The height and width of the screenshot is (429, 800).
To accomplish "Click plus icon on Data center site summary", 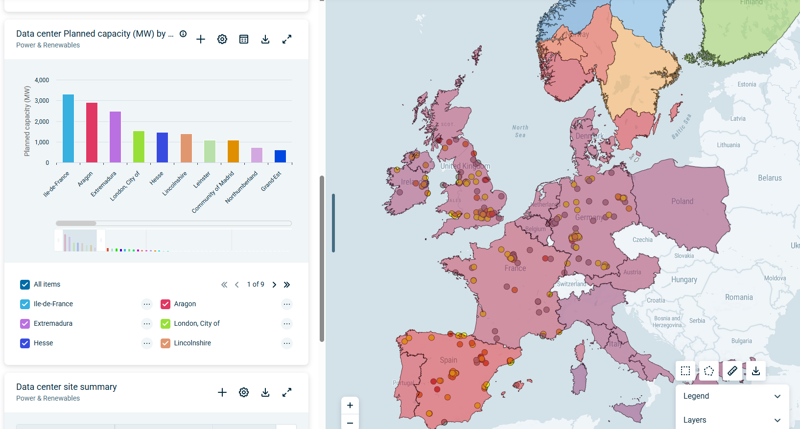I will pyautogui.click(x=222, y=392).
